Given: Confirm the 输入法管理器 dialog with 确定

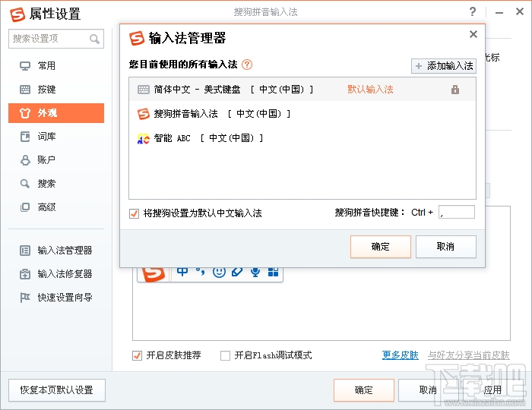Looking at the screenshot, I should [380, 247].
